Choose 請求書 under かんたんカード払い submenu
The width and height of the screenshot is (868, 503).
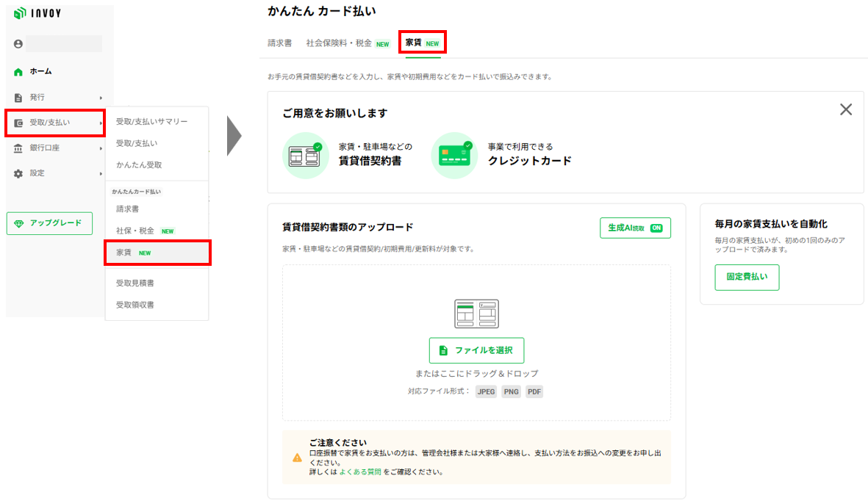(x=127, y=209)
